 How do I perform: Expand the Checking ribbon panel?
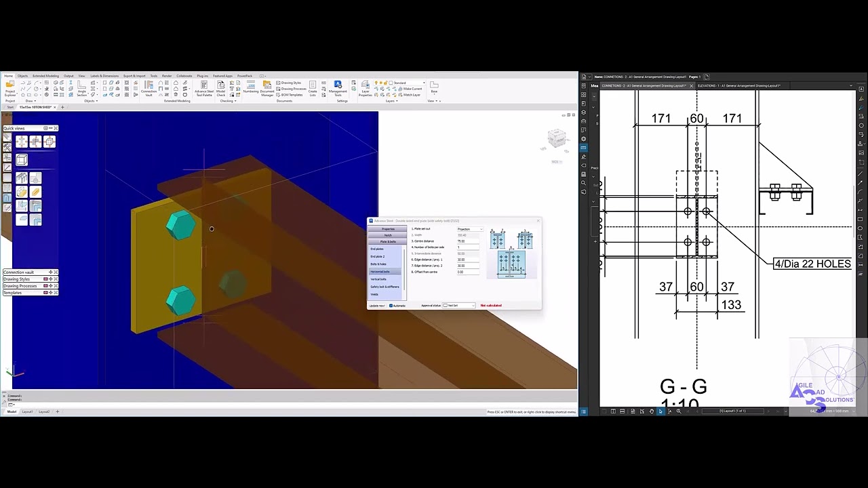pyautogui.click(x=228, y=101)
